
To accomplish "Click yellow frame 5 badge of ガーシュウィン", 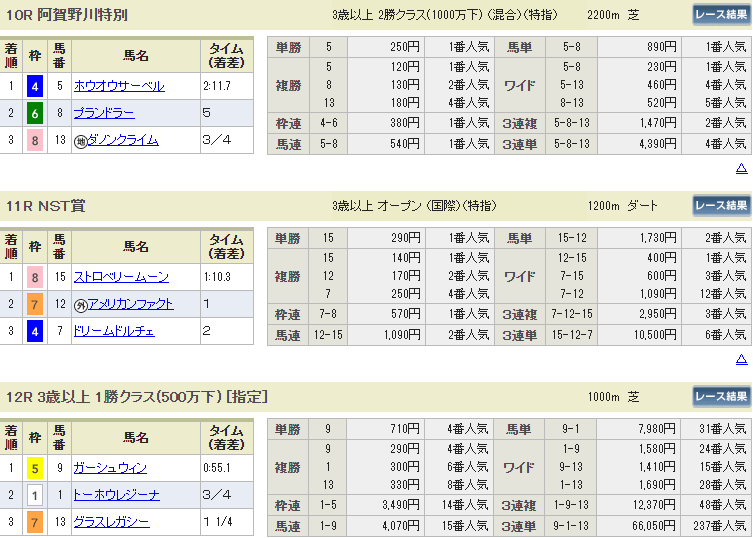I will click(35, 468).
